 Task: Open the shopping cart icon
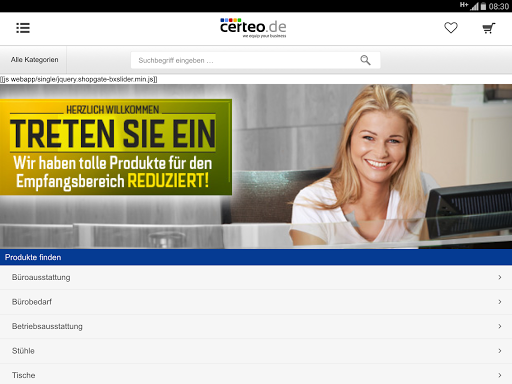(489, 28)
